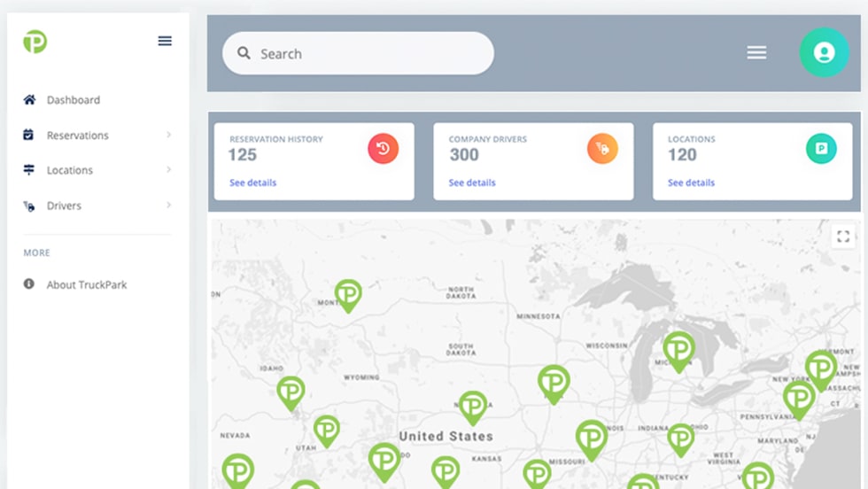
Task: Open the user profile avatar
Action: coord(824,53)
